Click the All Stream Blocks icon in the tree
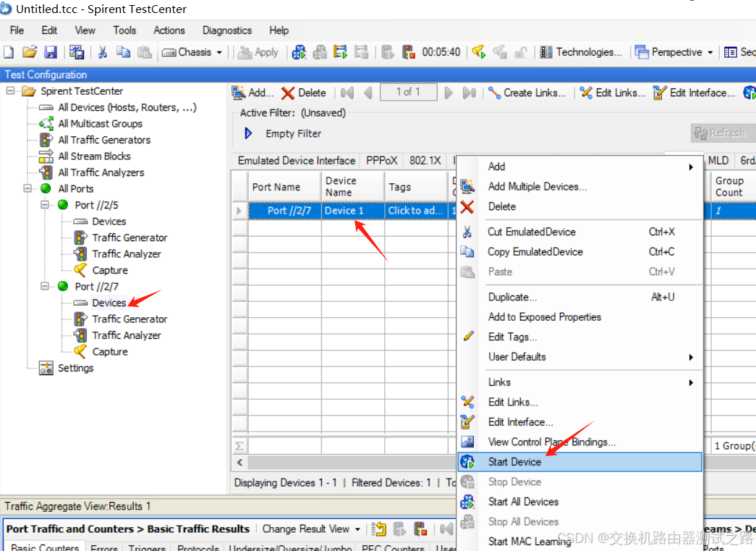The image size is (756, 551). click(x=46, y=156)
